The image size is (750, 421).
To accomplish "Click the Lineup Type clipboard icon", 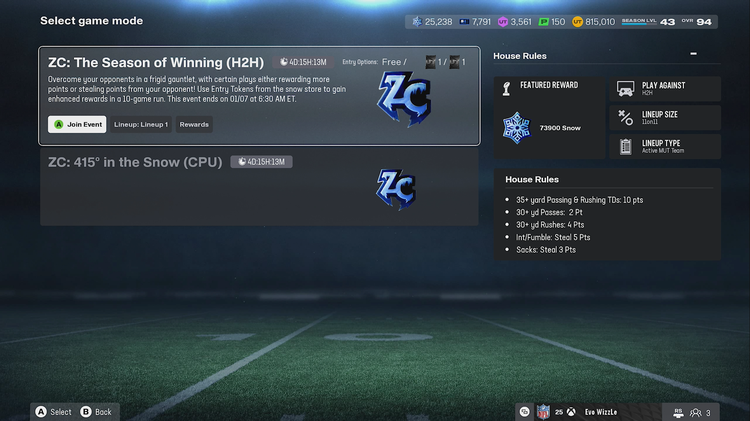I will click(625, 146).
